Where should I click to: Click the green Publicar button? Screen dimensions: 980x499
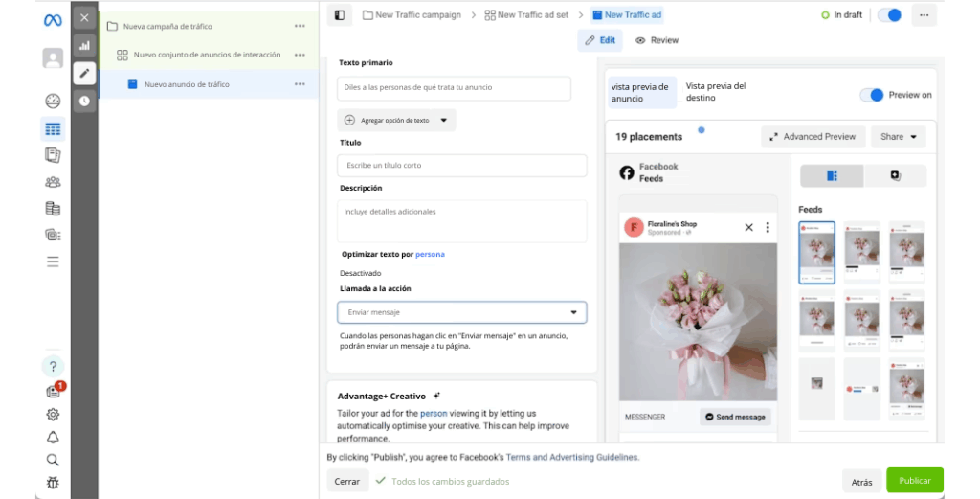(914, 480)
